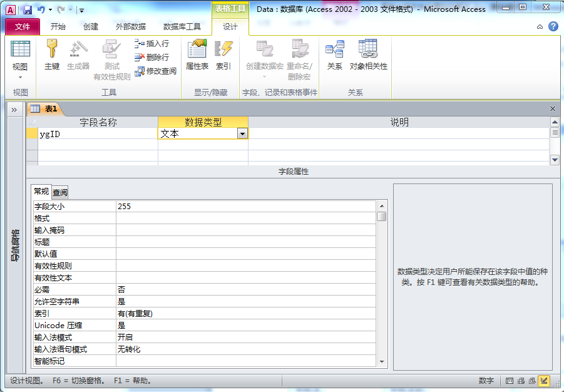This screenshot has height=392, width=564.
Task: Switch to the 开始 ribbon tab
Action: [58, 27]
